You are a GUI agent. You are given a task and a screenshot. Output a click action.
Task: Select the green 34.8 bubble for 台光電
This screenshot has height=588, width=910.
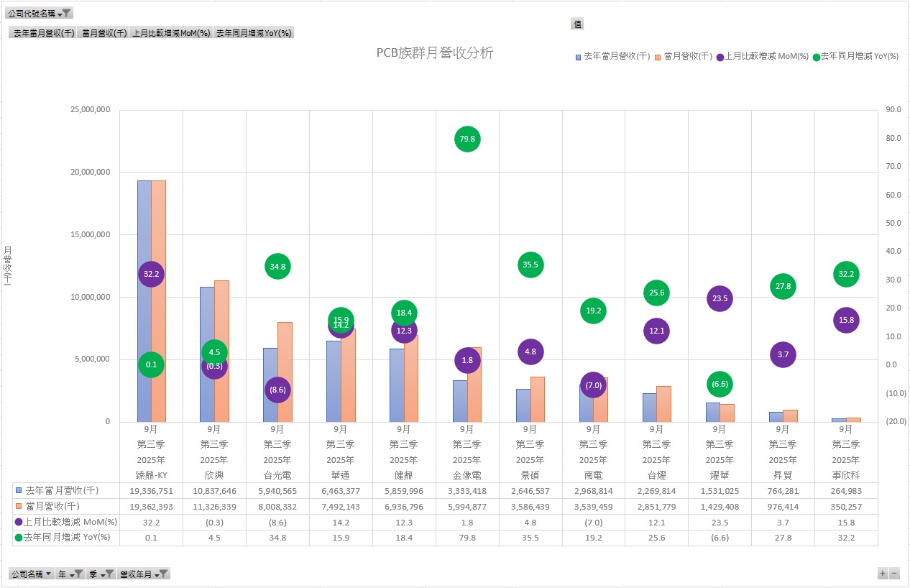click(277, 267)
